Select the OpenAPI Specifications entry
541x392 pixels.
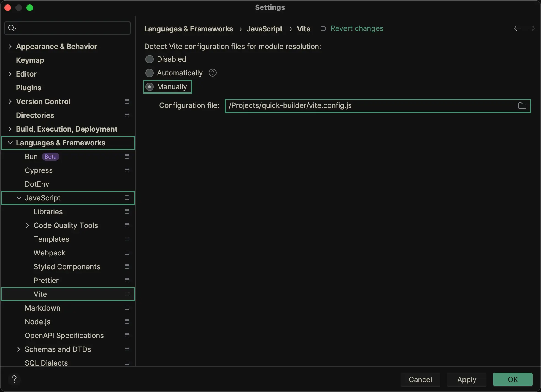(67, 335)
